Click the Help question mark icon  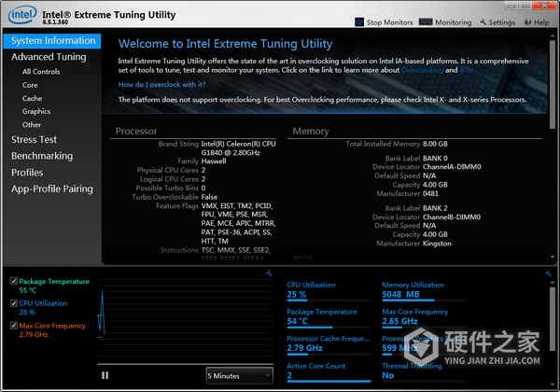[x=528, y=22]
